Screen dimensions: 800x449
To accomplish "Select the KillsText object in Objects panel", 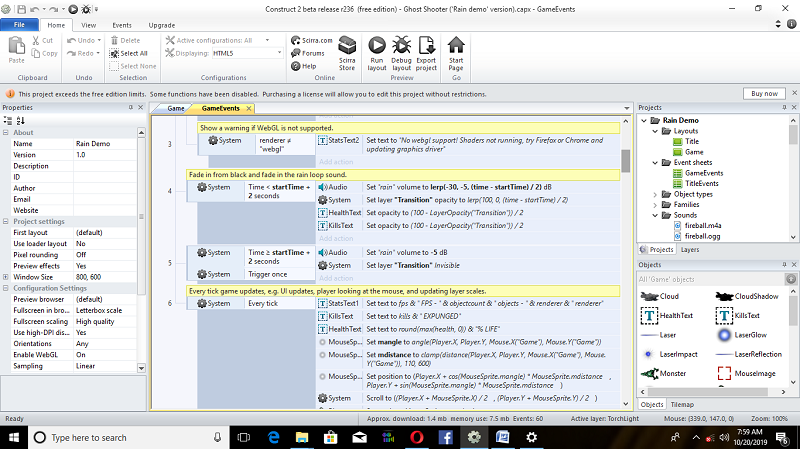I will [x=738, y=315].
